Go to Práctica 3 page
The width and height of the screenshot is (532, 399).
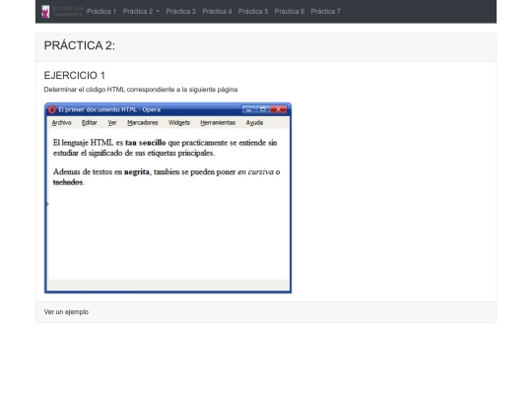coord(181,12)
